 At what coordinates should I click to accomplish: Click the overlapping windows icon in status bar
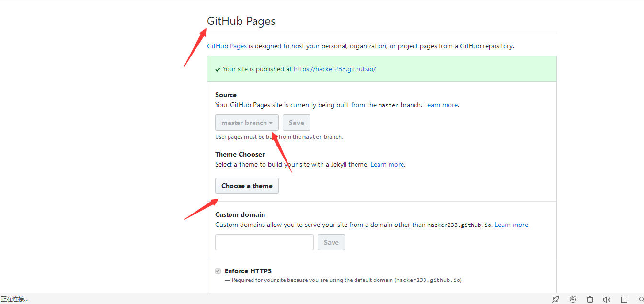click(624, 300)
